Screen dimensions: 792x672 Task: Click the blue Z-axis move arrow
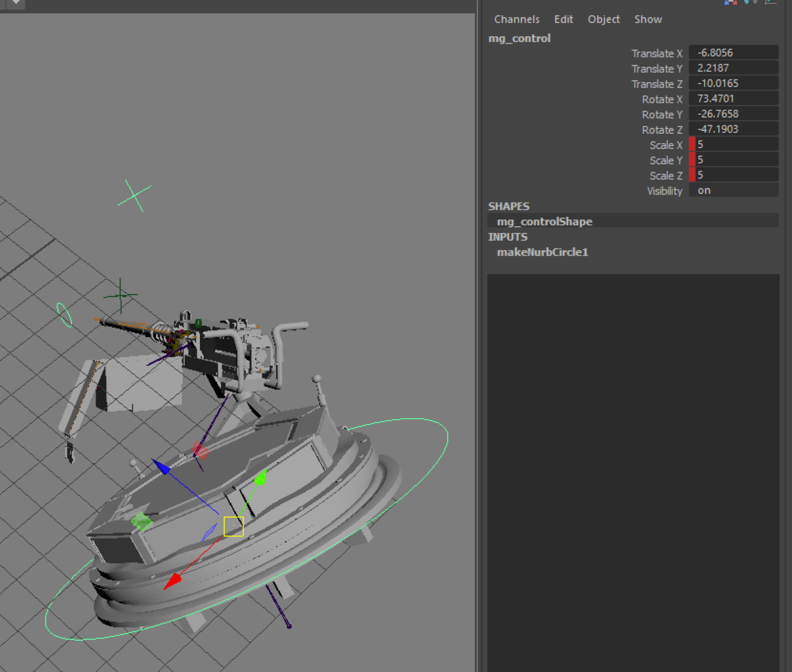pyautogui.click(x=162, y=468)
